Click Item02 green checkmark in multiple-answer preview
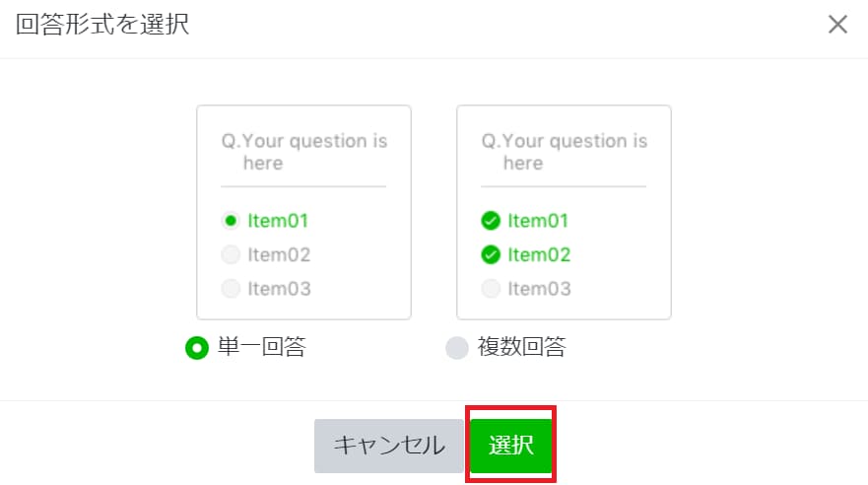The height and width of the screenshot is (485, 868). [x=491, y=254]
